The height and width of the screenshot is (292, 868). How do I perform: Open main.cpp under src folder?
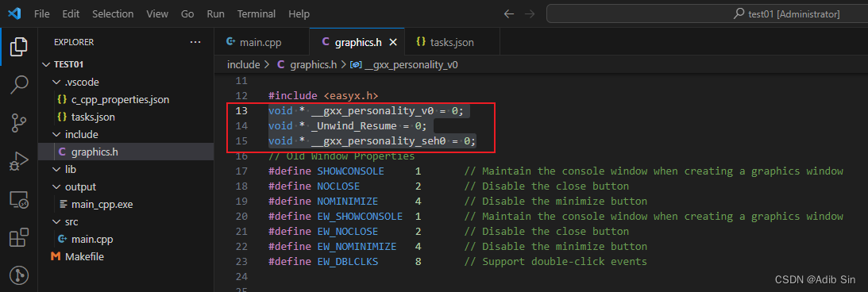(x=125, y=240)
